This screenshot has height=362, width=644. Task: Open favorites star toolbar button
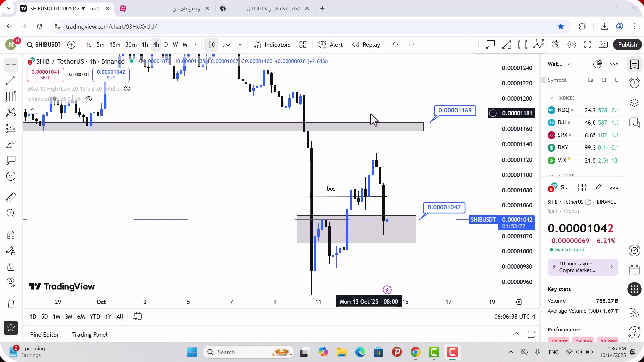click(x=11, y=328)
